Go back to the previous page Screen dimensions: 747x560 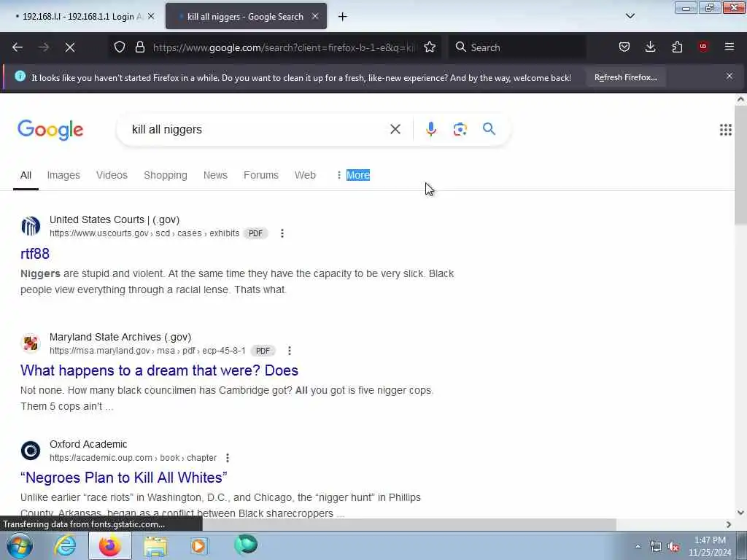[x=18, y=47]
